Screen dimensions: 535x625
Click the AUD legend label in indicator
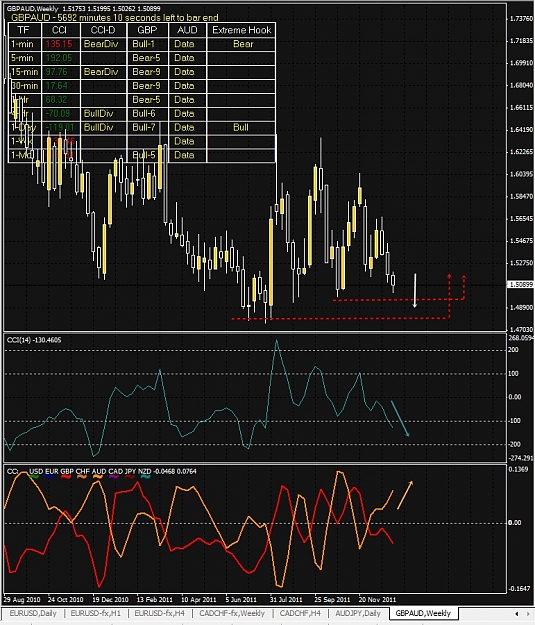(99, 471)
